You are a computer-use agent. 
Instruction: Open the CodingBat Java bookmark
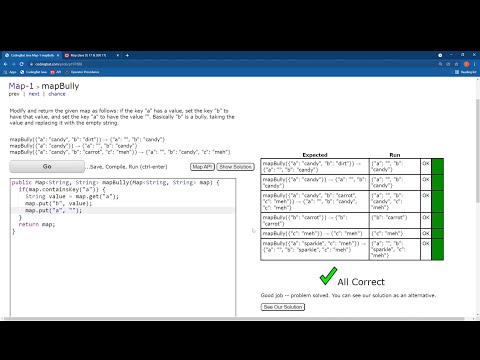click(33, 72)
